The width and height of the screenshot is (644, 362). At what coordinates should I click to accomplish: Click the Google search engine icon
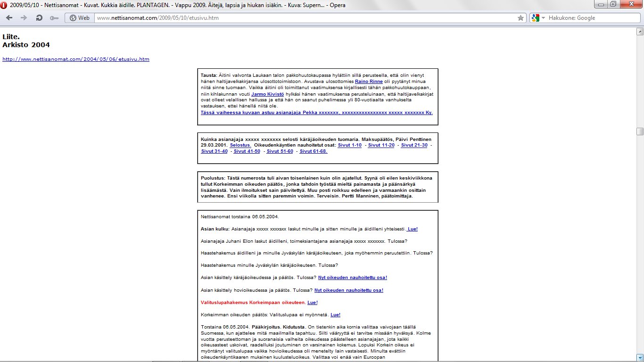click(535, 18)
